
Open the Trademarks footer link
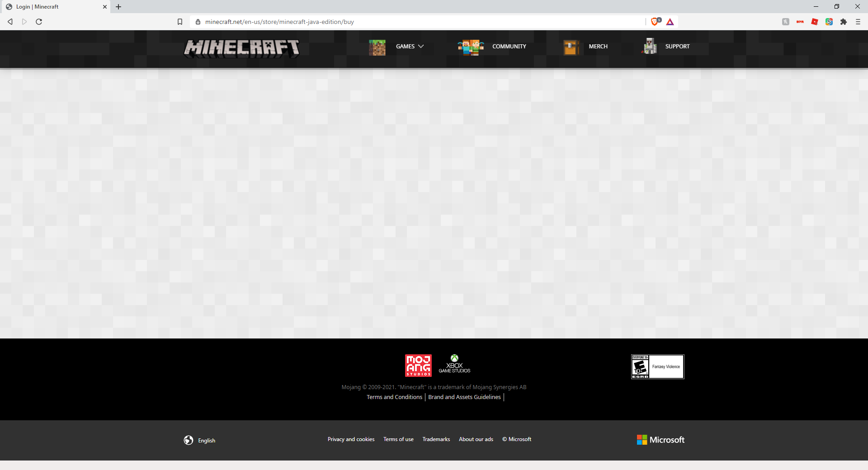(436, 439)
